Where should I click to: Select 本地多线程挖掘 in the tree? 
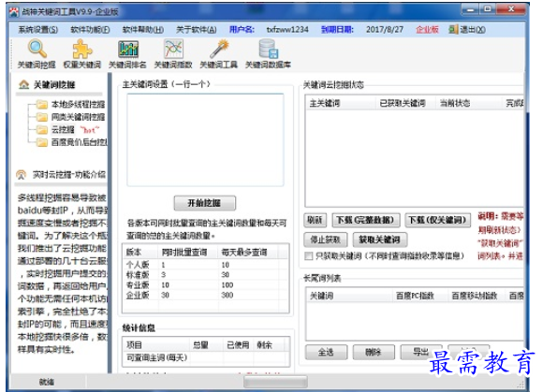tap(78, 104)
